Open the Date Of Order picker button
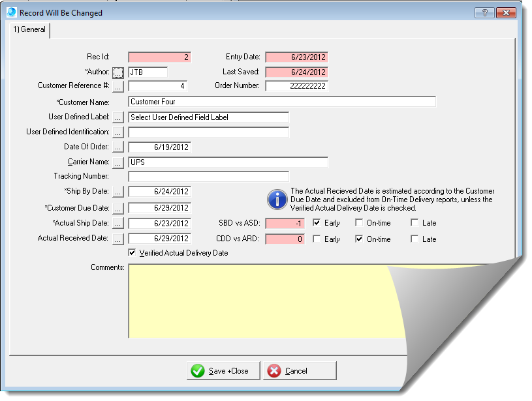 coord(118,147)
